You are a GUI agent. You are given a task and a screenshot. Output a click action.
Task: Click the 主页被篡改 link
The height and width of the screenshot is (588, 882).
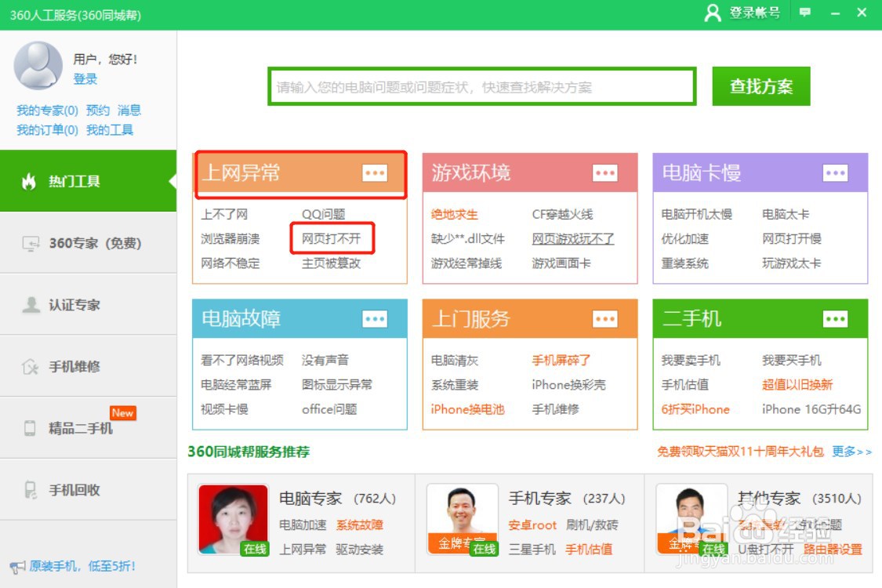pos(332,263)
